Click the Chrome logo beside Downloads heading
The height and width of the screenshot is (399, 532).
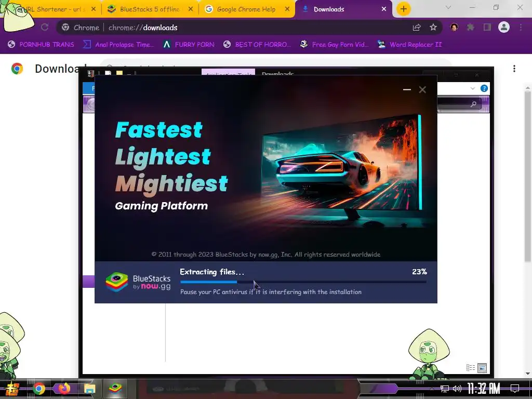(x=17, y=69)
